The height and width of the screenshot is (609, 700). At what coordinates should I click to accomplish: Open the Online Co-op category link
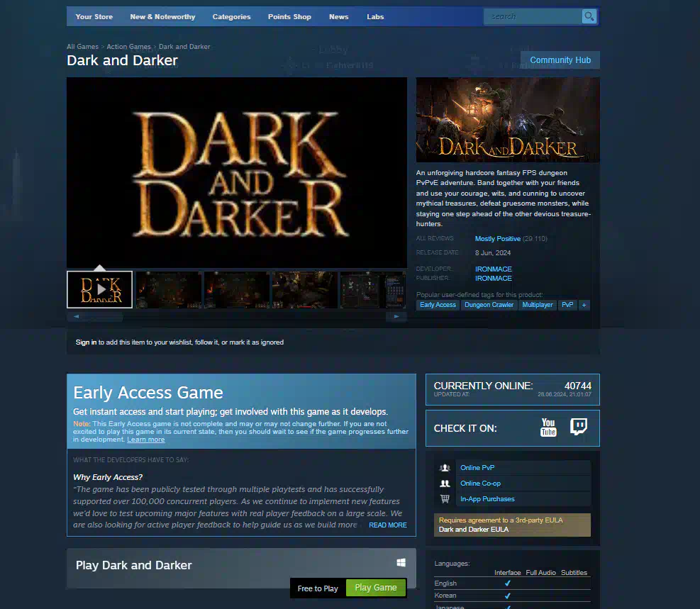[x=480, y=484]
